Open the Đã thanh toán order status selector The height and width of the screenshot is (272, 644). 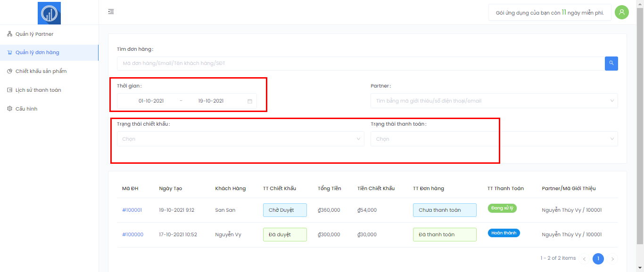click(444, 234)
